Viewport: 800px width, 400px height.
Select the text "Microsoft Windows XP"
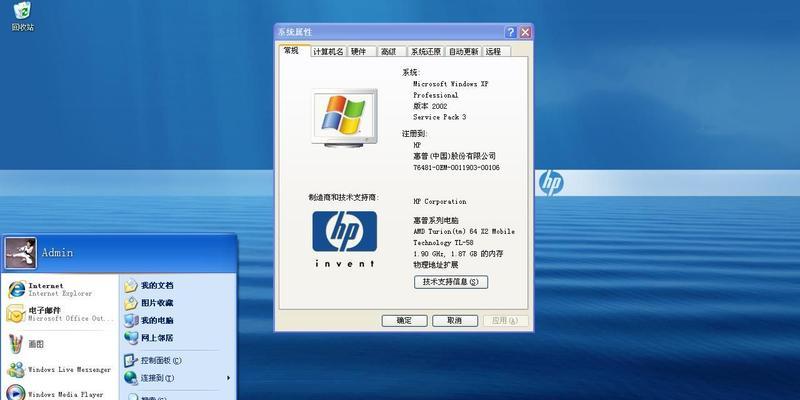click(x=451, y=84)
